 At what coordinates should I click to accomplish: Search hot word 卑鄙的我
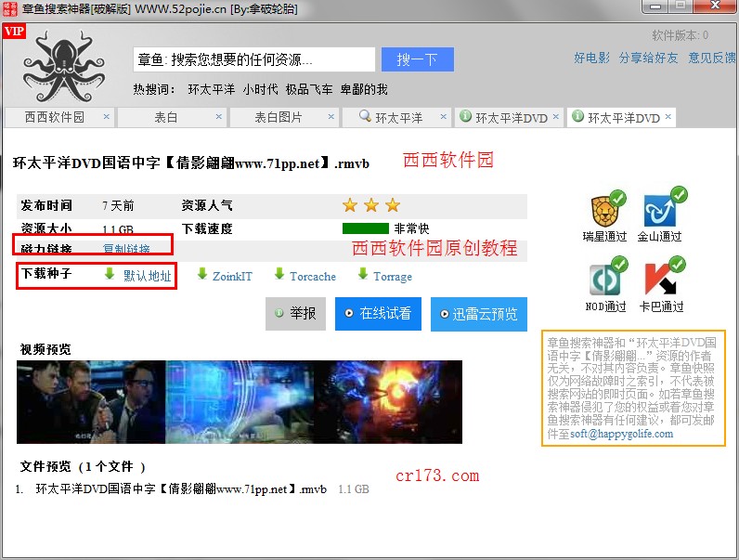point(364,89)
